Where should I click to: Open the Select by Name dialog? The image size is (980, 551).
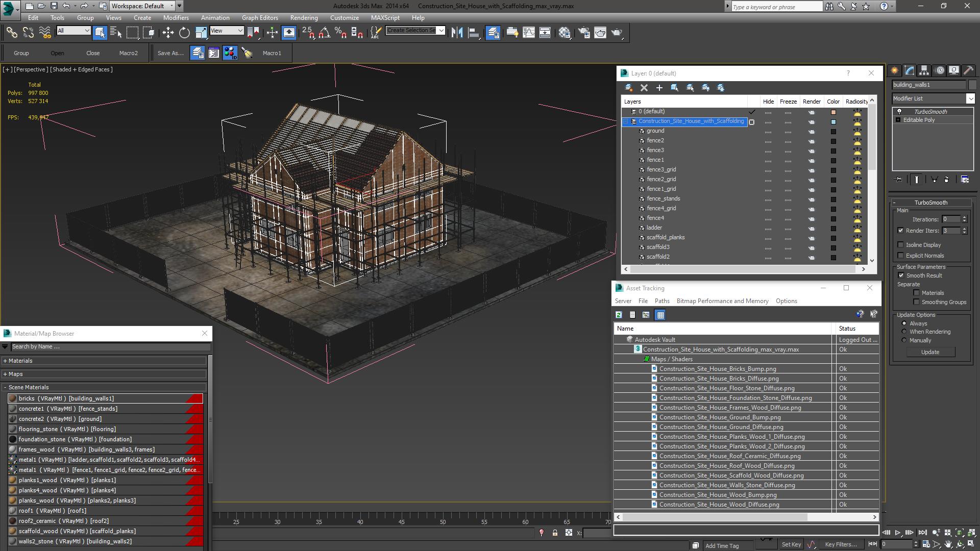pos(116,33)
